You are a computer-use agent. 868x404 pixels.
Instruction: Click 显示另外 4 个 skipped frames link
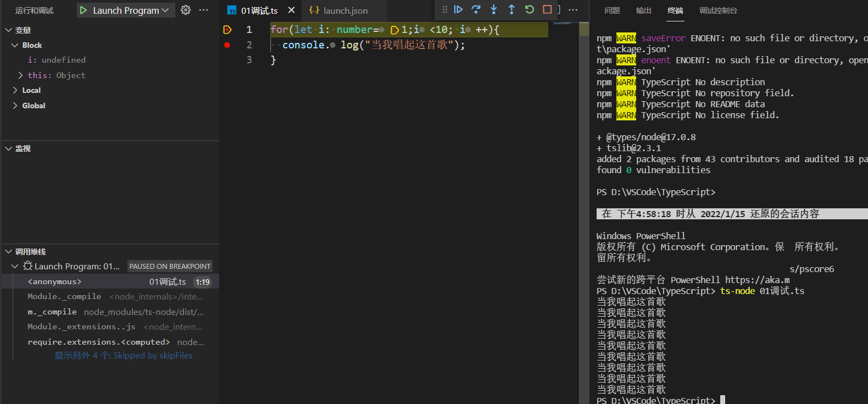click(x=123, y=356)
